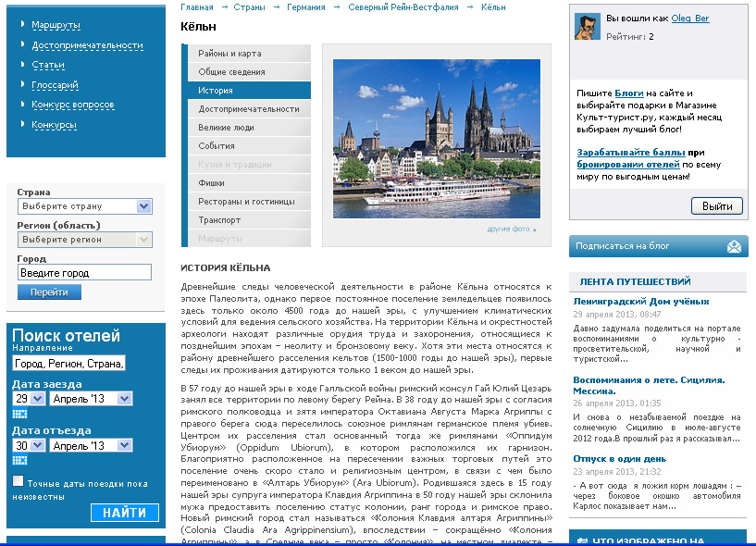The width and height of the screenshot is (756, 546).
Task: Click the Выйти logout button
Action: (x=717, y=206)
